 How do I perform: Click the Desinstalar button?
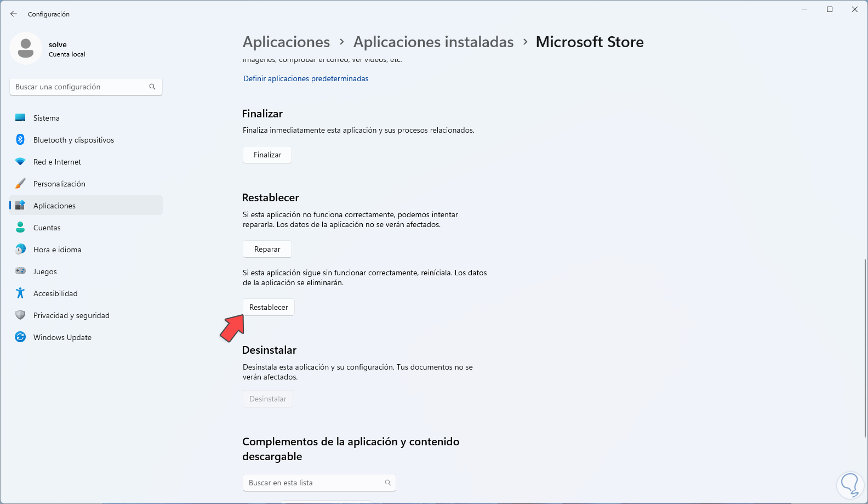[268, 399]
